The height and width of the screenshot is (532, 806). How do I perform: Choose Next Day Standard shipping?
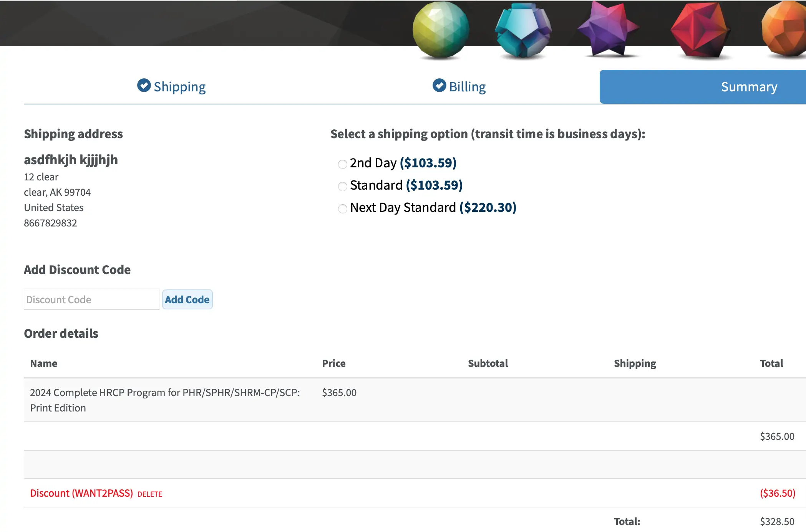tap(342, 209)
